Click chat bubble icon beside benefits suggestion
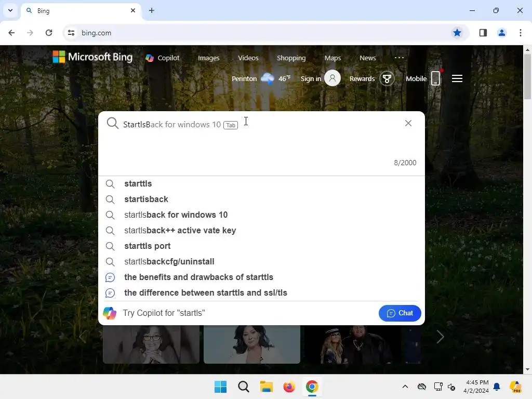The width and height of the screenshot is (532, 399). pyautogui.click(x=110, y=277)
